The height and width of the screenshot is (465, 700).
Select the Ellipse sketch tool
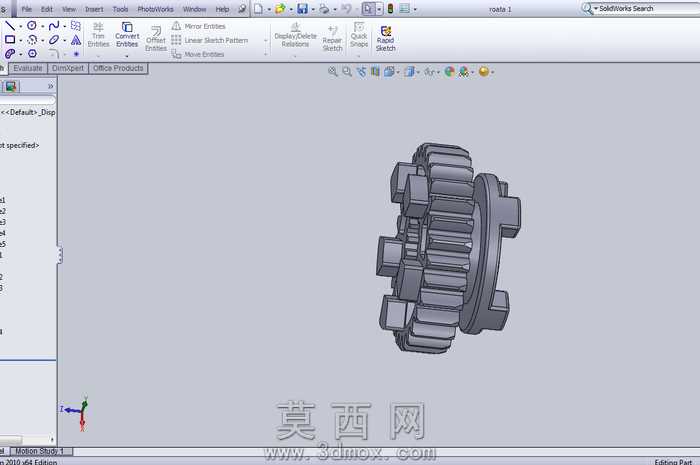[54, 40]
